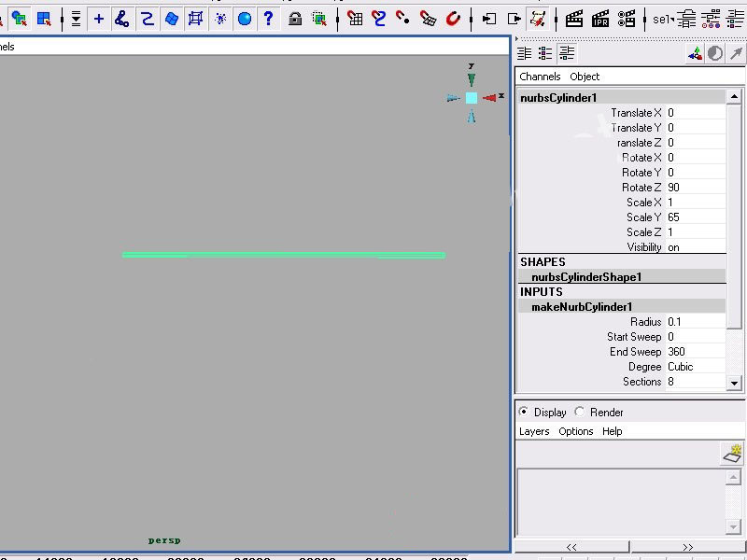Click the '<<' button below layer editor
This screenshot has width=747, height=560.
571,547
